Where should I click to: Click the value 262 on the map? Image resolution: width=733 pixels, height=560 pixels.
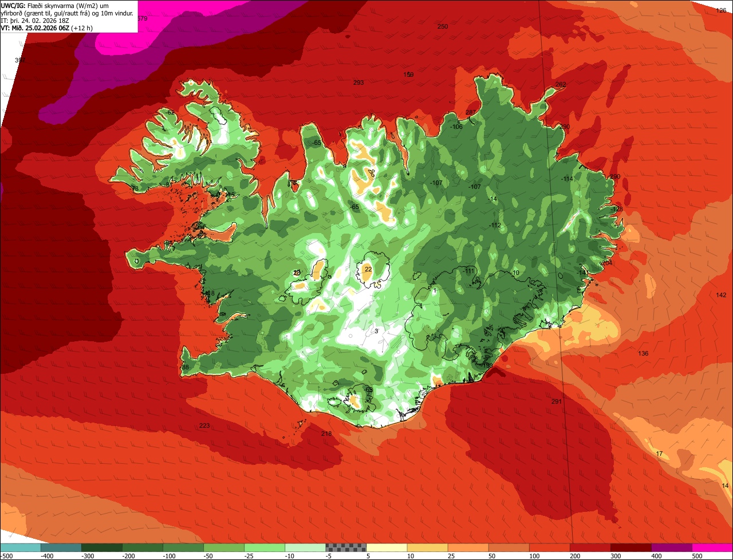(x=561, y=84)
